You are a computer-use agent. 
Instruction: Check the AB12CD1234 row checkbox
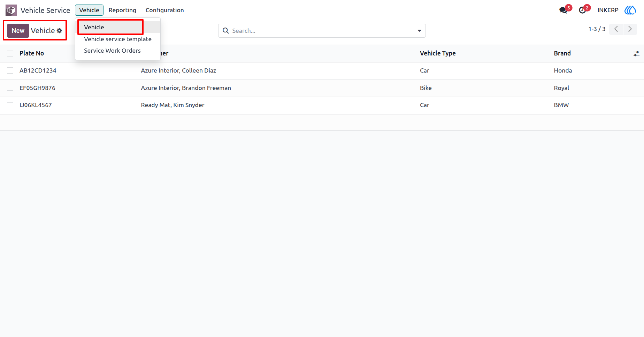pos(10,70)
